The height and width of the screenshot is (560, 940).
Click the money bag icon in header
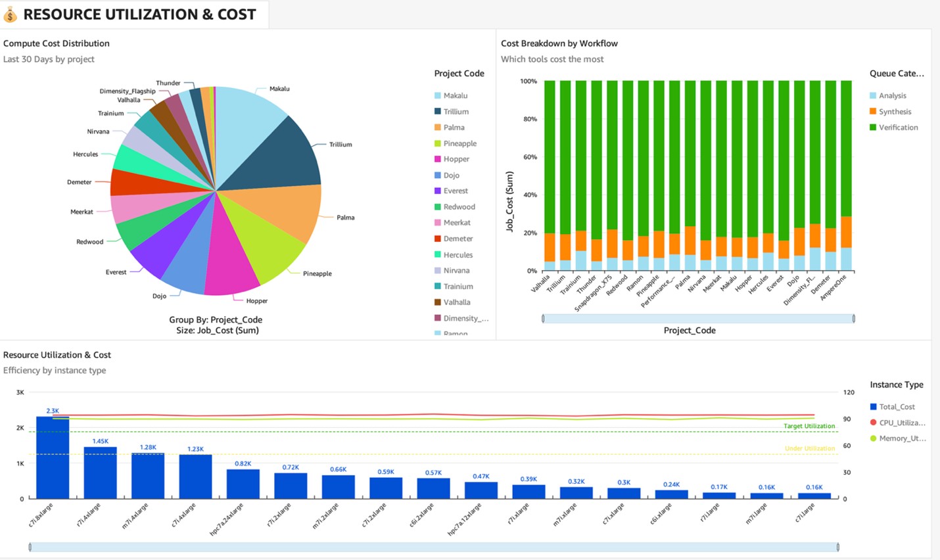[10, 14]
